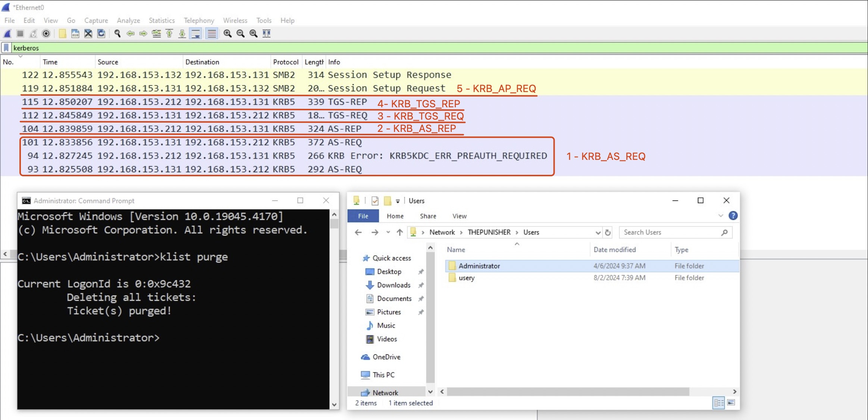Viewport: 868px width, 420px height.
Task: Sort packet list by Time column
Action: click(67, 62)
